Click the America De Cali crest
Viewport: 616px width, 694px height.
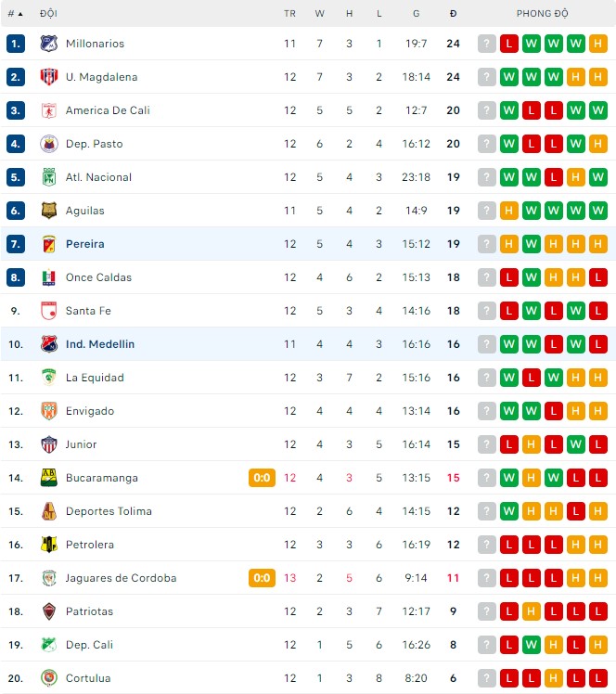[48, 110]
